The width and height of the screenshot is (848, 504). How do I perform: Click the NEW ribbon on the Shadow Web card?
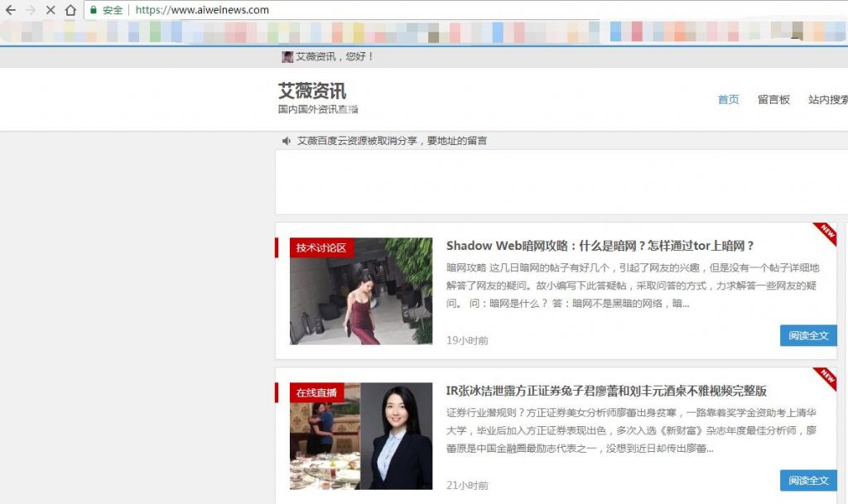tap(826, 233)
